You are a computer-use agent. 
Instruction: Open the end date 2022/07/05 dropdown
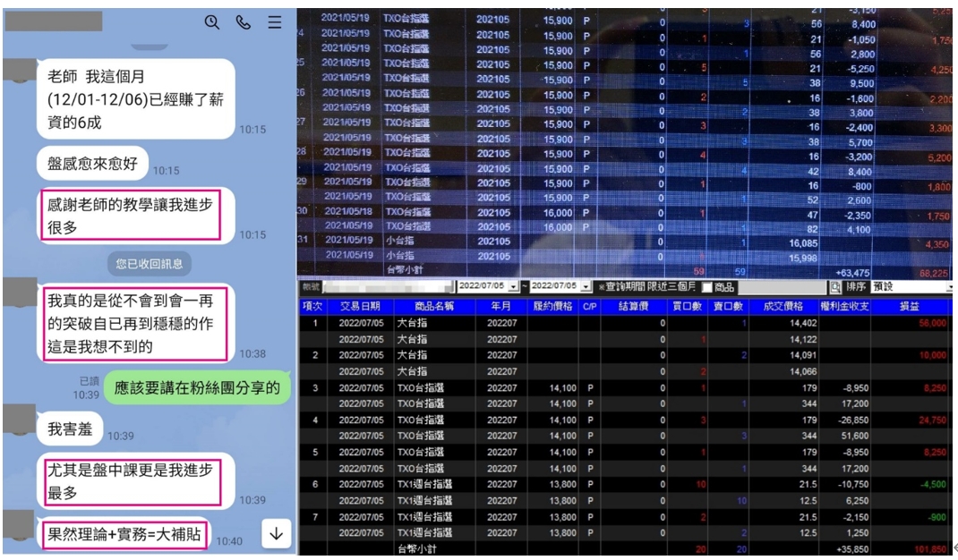[585, 287]
